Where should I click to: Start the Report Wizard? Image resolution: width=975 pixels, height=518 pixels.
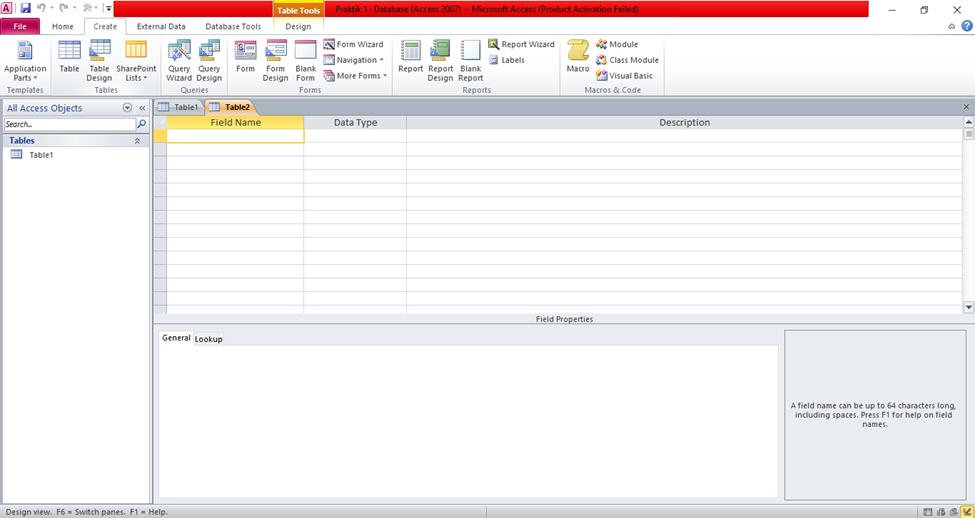[522, 44]
